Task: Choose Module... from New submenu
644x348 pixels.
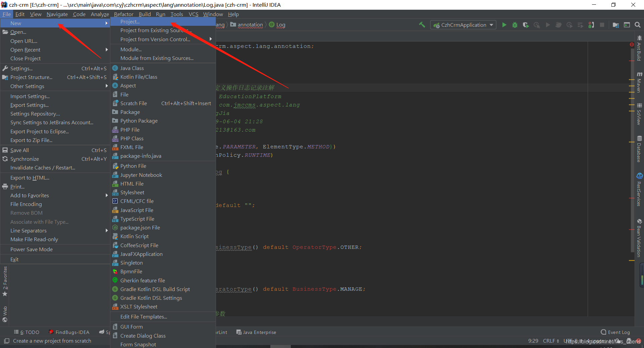Action: point(163,49)
